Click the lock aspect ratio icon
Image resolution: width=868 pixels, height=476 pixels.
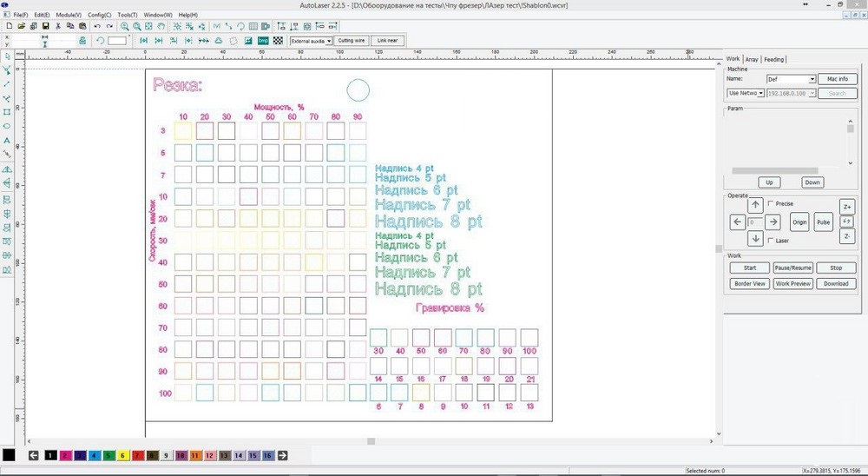82,41
